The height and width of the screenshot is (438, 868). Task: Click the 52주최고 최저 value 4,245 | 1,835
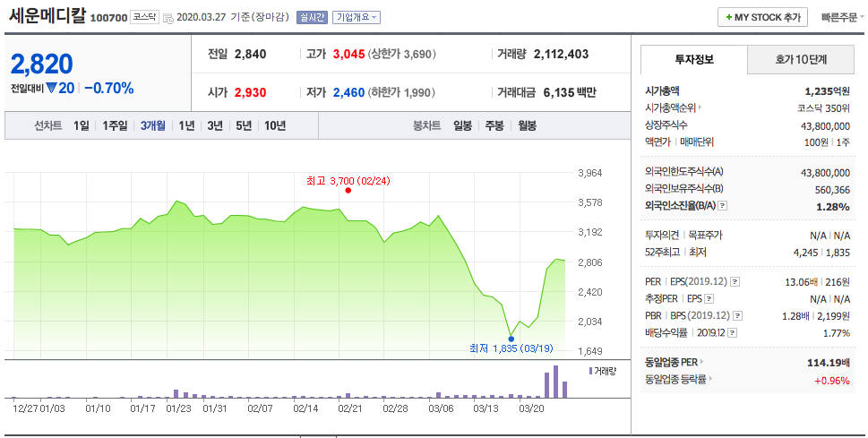821,253
